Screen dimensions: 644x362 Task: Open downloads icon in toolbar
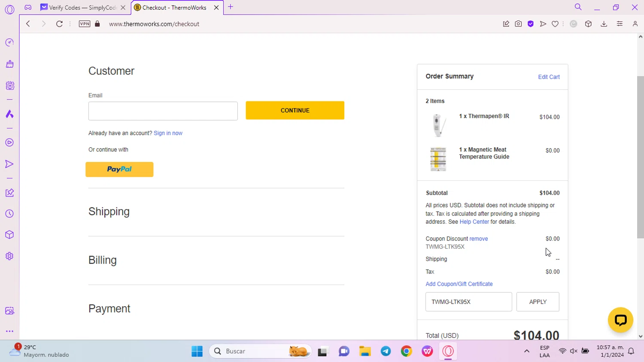604,24
